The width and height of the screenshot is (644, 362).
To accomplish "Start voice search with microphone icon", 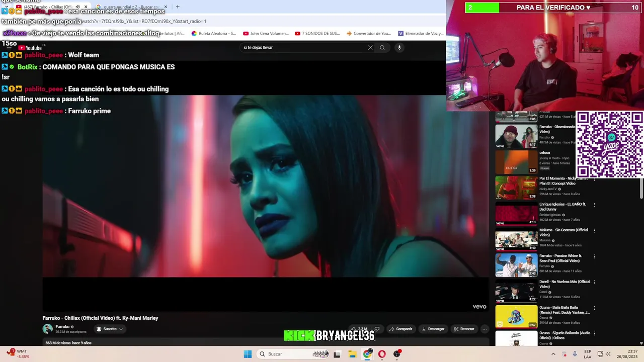I will click(x=399, y=48).
